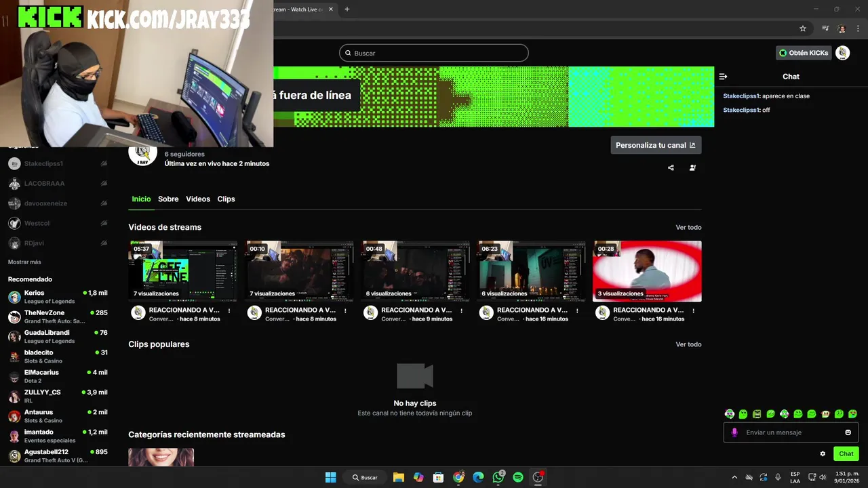The height and width of the screenshot is (488, 868).
Task: Click the Buscar search field on Kick
Action: (x=434, y=53)
